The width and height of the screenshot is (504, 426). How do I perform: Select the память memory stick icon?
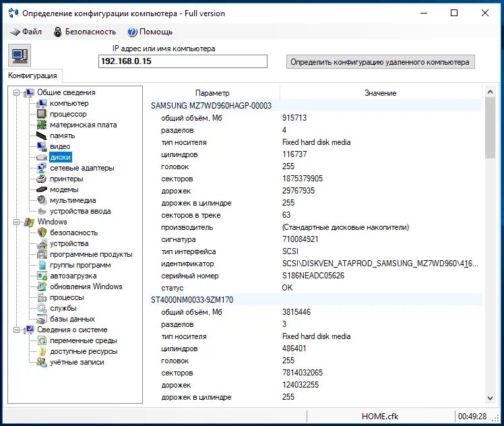pos(42,135)
